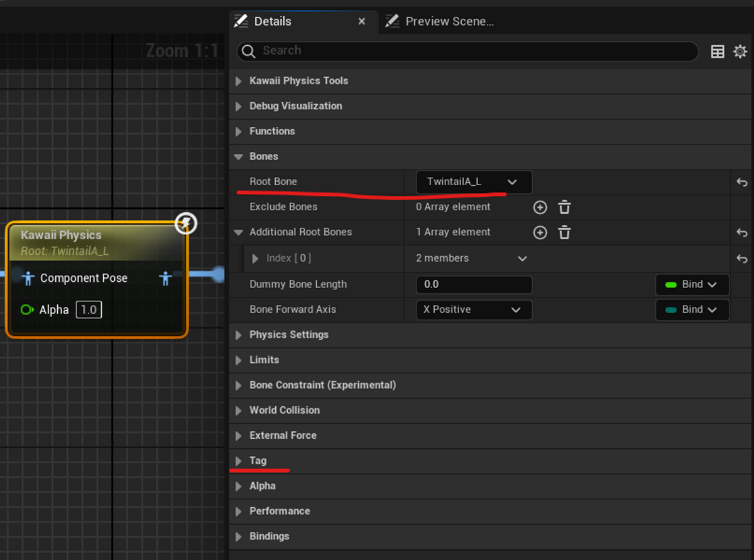Expand the Limits section
Screen dimensions: 754x560
coord(238,360)
